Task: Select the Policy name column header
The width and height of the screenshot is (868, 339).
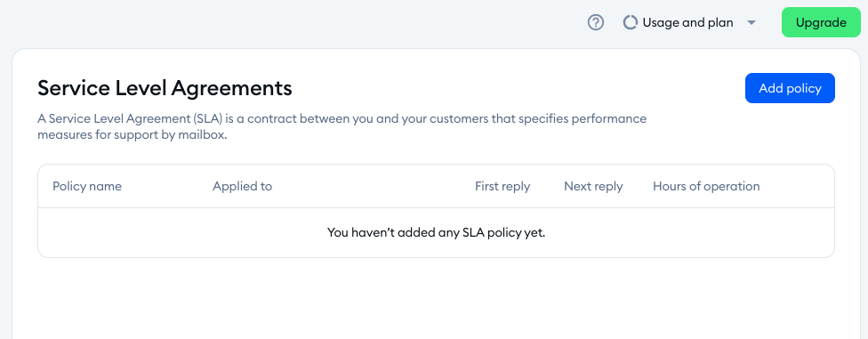Action: [87, 186]
